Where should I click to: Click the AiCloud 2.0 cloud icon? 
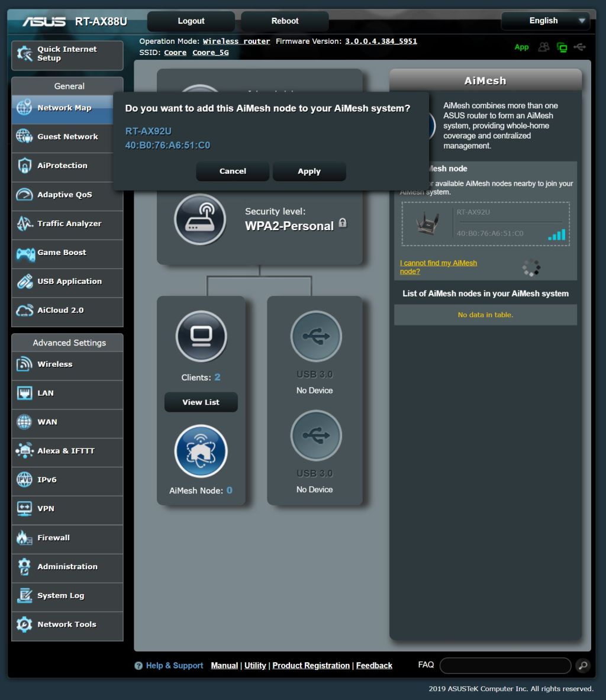pyautogui.click(x=25, y=311)
